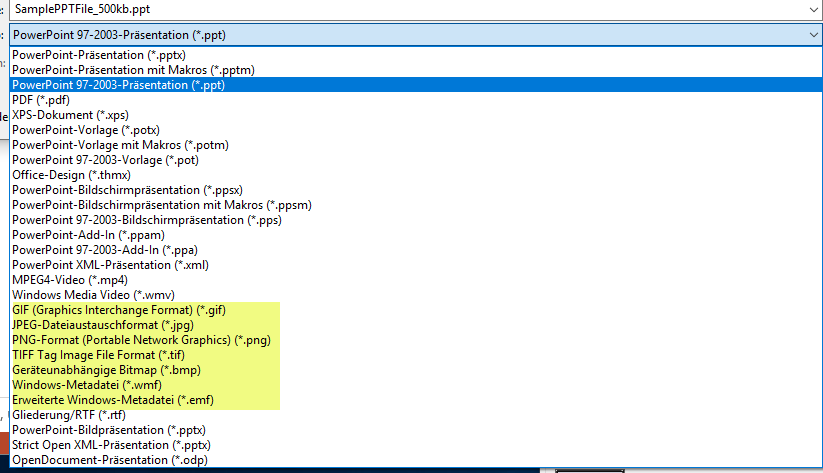
Task: Select PowerPoint-Präsentation (*.pptx) format
Action: 416,55
